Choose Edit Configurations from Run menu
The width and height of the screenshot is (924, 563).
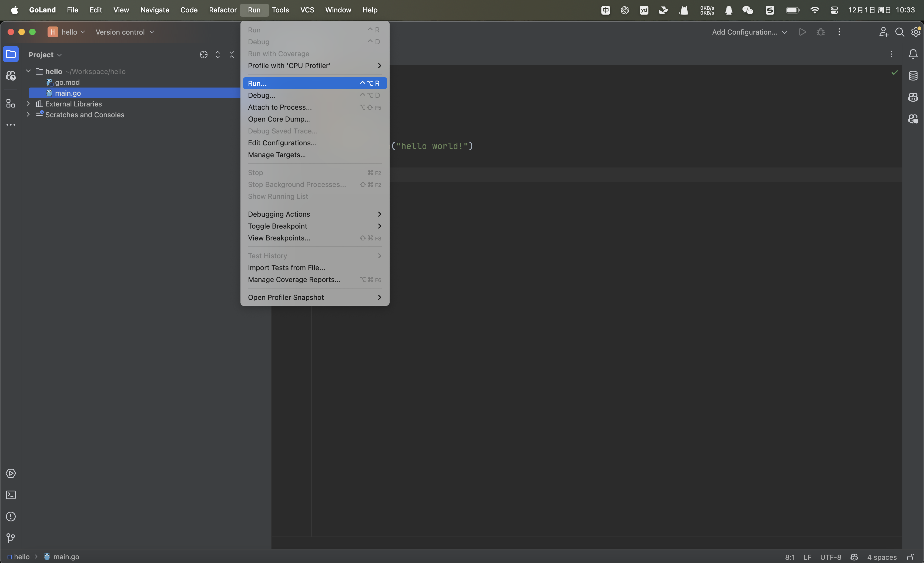click(282, 143)
